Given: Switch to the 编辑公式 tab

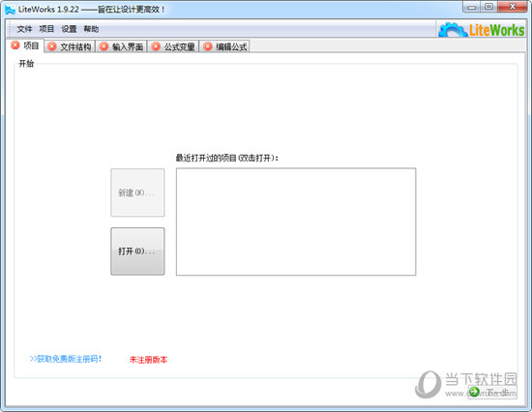Looking at the screenshot, I should coord(225,46).
